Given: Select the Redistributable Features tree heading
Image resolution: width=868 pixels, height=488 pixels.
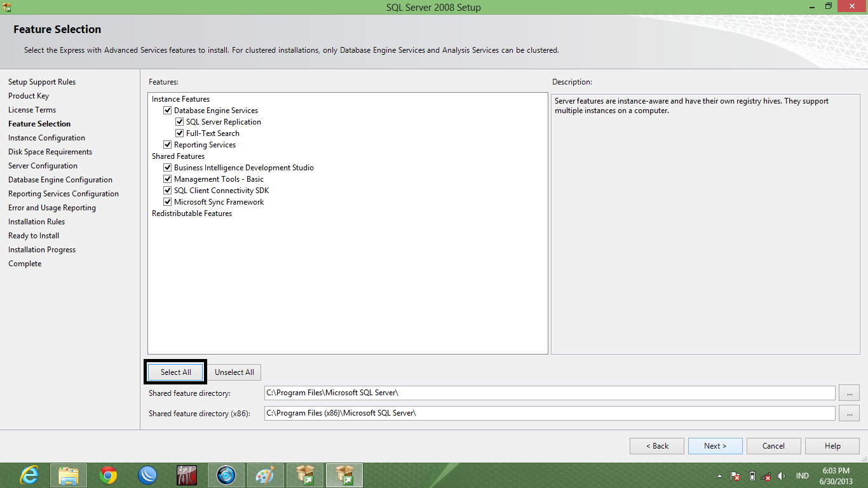Looking at the screenshot, I should click(192, 213).
